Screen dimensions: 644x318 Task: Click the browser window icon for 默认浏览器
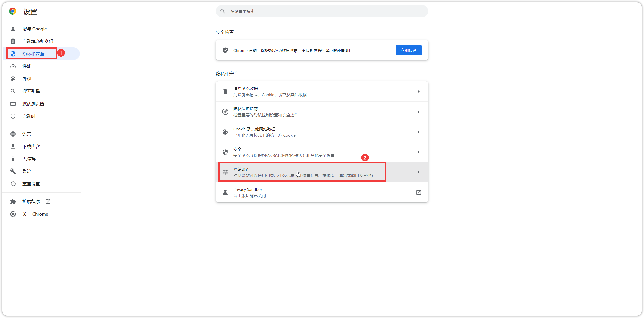(13, 104)
